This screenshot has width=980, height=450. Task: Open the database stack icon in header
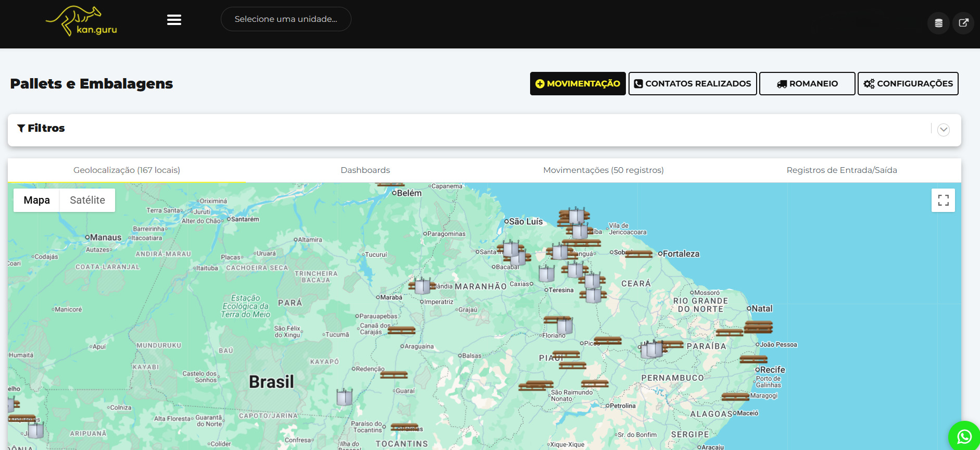click(x=938, y=23)
